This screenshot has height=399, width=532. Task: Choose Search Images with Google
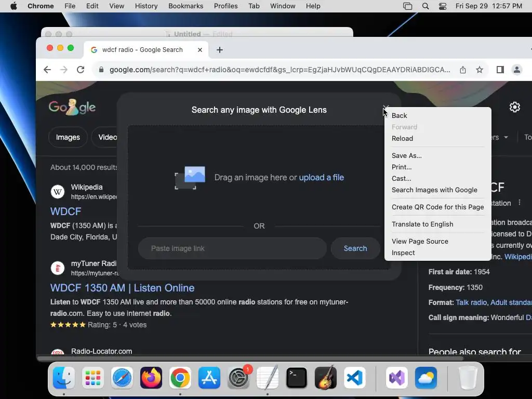click(437, 190)
